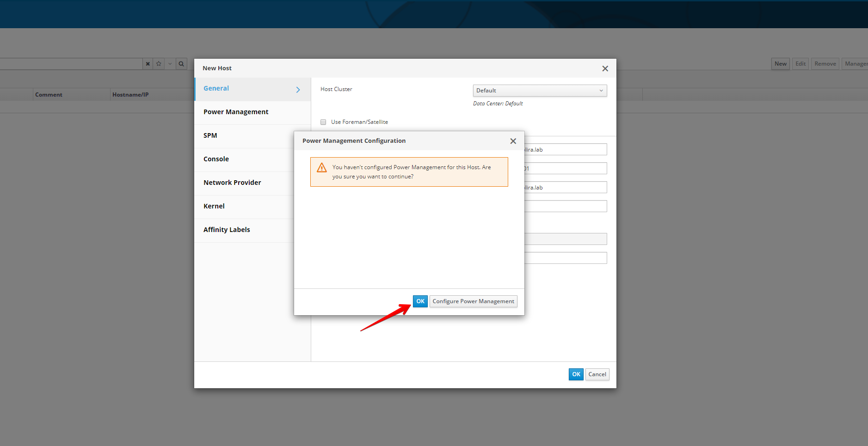Enable Use Foreman/Satellite checkbox
The width and height of the screenshot is (868, 446).
click(x=323, y=122)
